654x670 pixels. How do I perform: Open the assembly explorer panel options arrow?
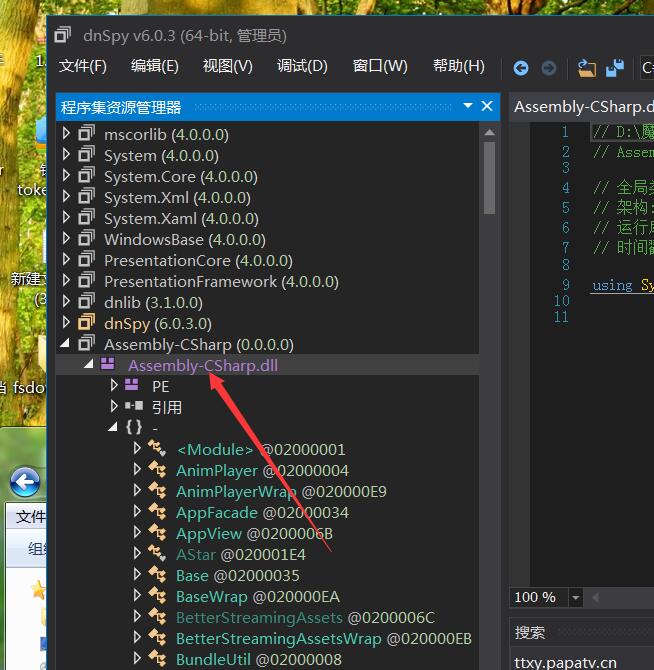pos(467,106)
